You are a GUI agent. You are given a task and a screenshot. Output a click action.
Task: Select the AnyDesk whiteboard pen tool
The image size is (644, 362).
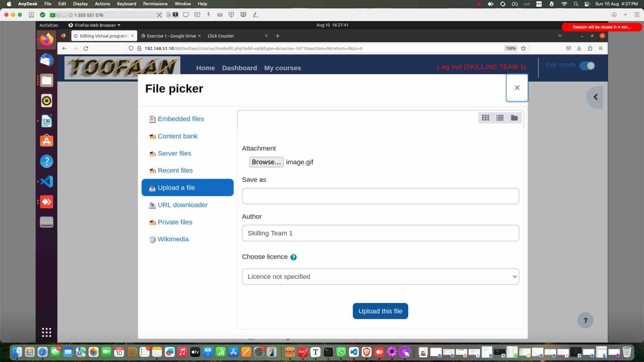pos(256,15)
